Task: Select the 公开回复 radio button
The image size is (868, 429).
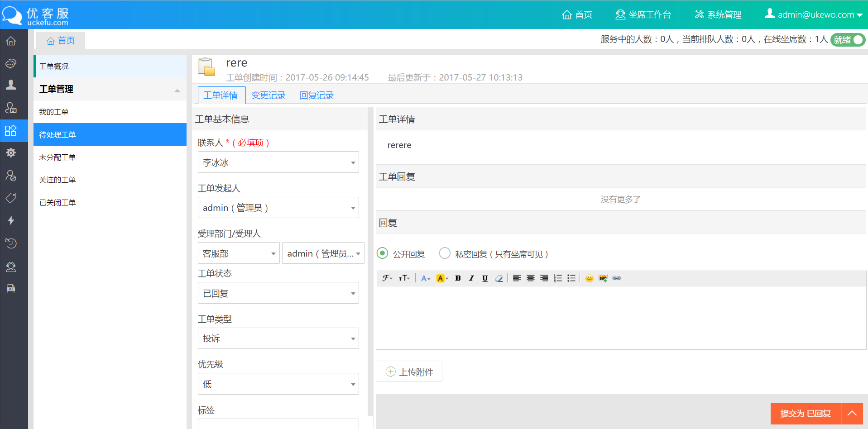Action: pyautogui.click(x=383, y=253)
